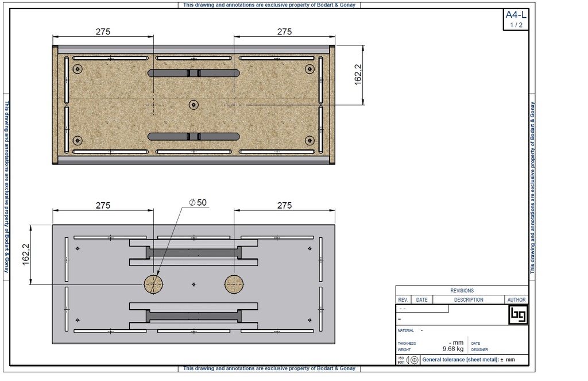Screen dimensions: 588x381
Task: Select the AUTHOR column header
Action: click(x=516, y=300)
